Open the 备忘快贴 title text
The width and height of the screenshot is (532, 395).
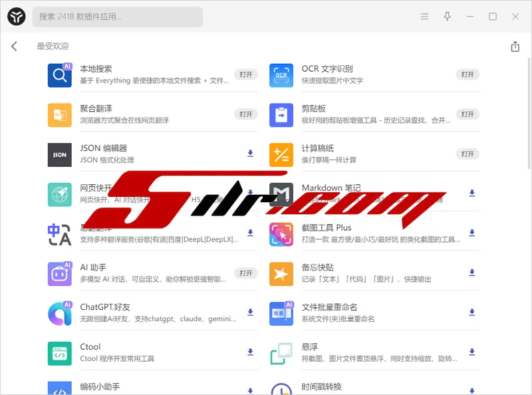coord(318,267)
